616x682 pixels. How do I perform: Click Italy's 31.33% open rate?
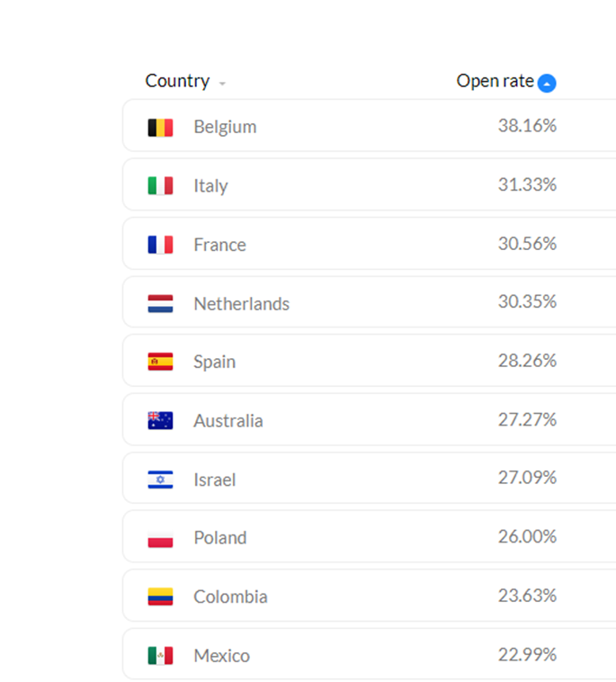[527, 184]
